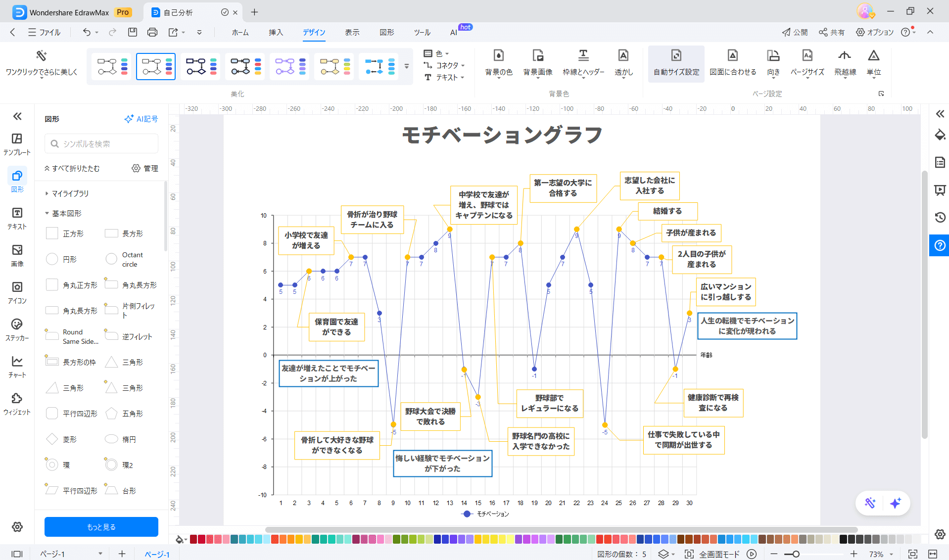Image resolution: width=949 pixels, height=560 pixels.
Task: Click the 共有 button in the top bar
Action: click(x=831, y=32)
